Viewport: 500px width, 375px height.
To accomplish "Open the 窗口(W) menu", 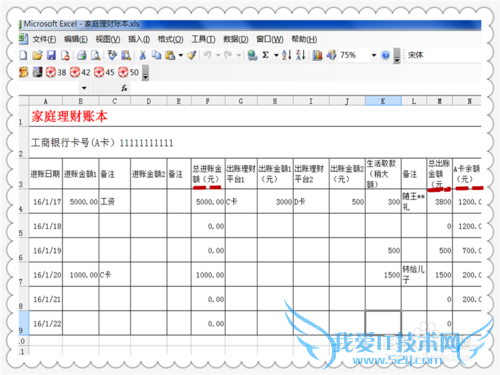I will tap(270, 39).
